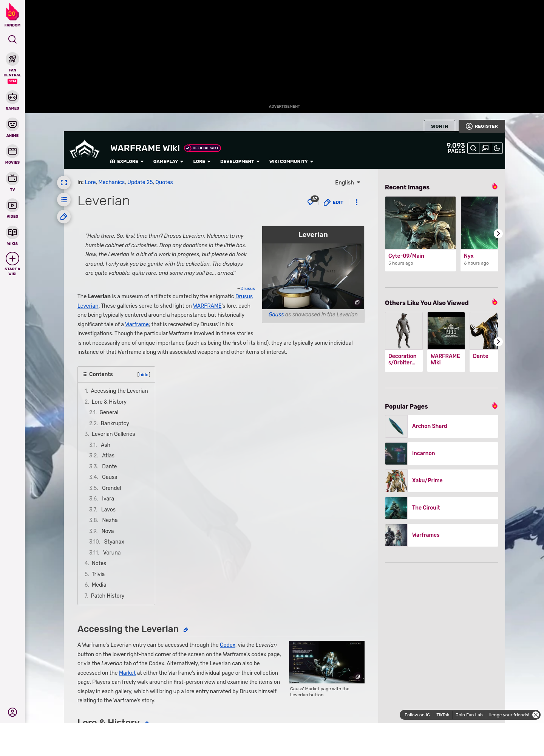Click the sidebar search magnifier icon

[x=12, y=39]
